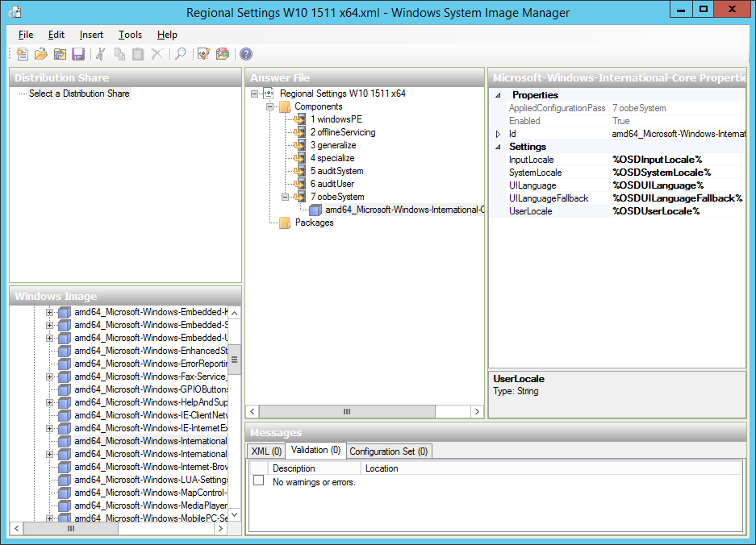Click amd64_Microsoft-Windows-GPIOButtons component icon
This screenshot has height=545, width=756.
click(65, 389)
